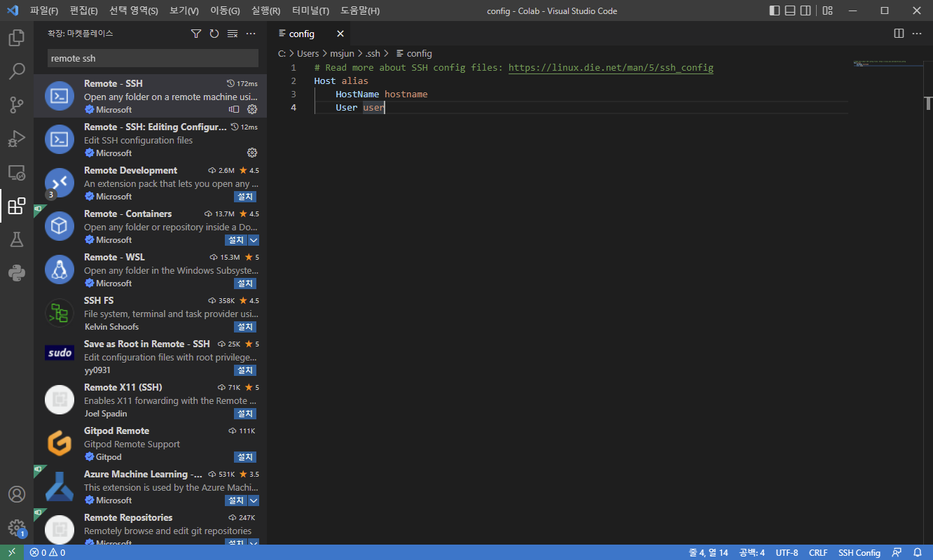Open the Testing flask view
Image resolution: width=933 pixels, height=560 pixels.
(x=17, y=239)
